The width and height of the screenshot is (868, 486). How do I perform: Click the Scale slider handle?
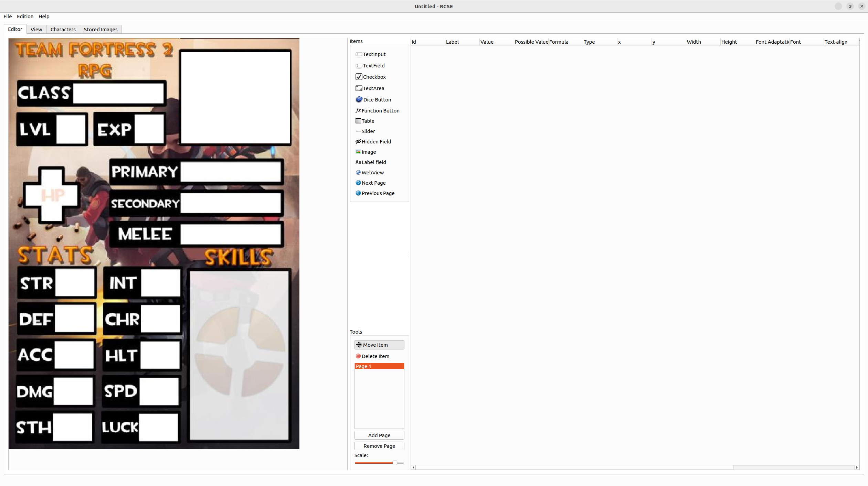[x=395, y=463]
